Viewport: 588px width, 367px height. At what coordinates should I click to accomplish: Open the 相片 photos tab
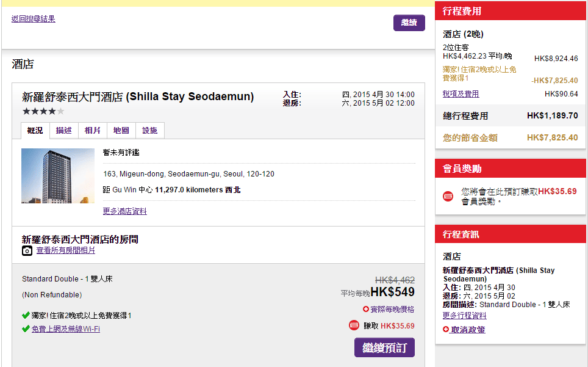point(93,131)
